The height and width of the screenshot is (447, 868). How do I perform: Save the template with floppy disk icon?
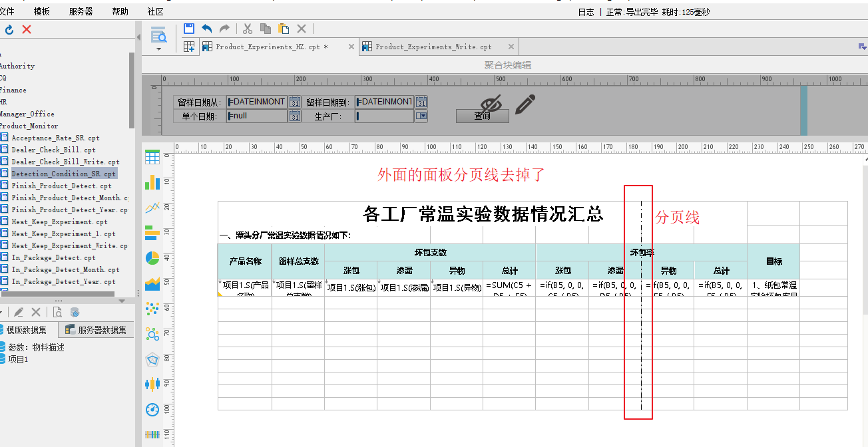coord(189,29)
